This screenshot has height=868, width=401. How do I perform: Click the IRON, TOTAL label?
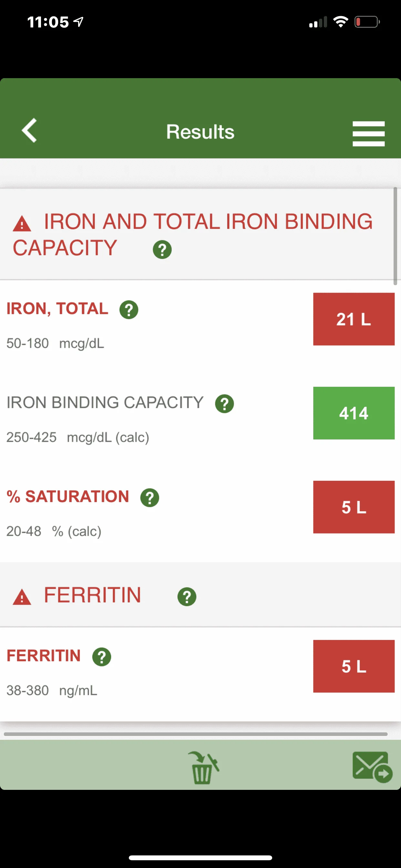57,309
